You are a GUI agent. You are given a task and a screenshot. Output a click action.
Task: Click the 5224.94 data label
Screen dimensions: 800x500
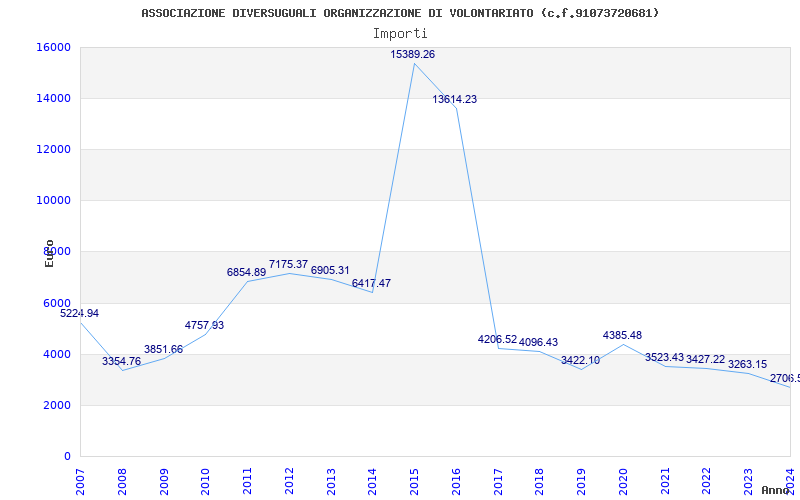pyautogui.click(x=80, y=313)
